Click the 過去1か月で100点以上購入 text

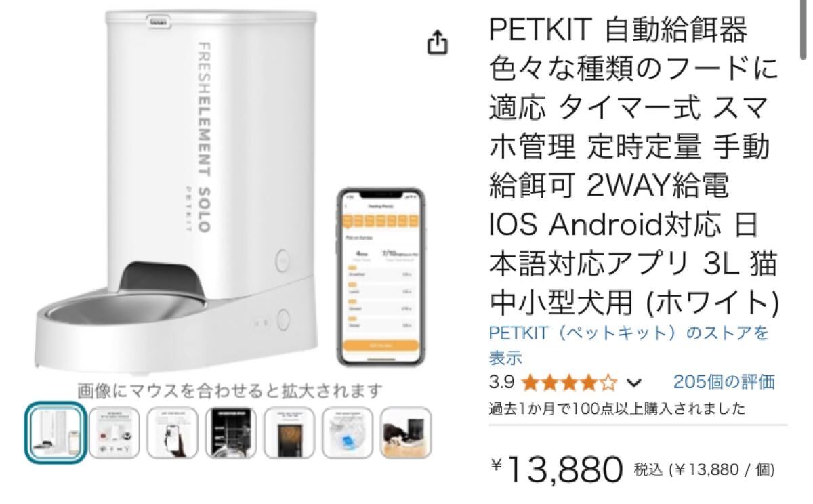point(617,409)
